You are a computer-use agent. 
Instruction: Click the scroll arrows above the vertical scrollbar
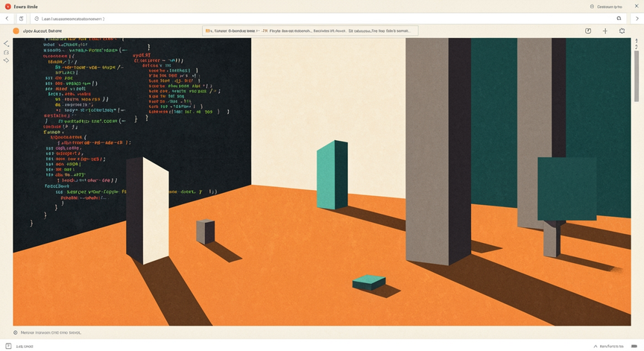[x=637, y=43]
